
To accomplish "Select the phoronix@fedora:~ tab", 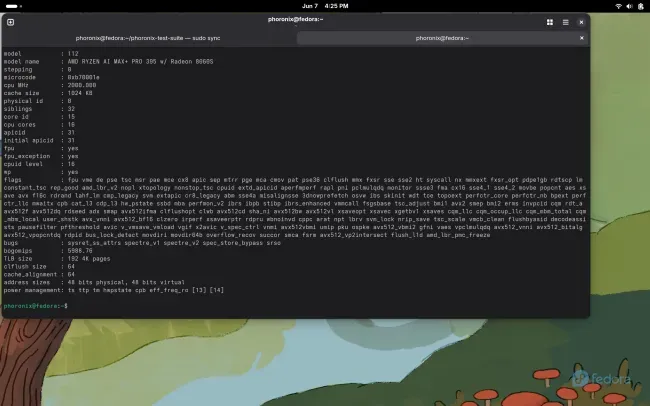I will click(442, 38).
